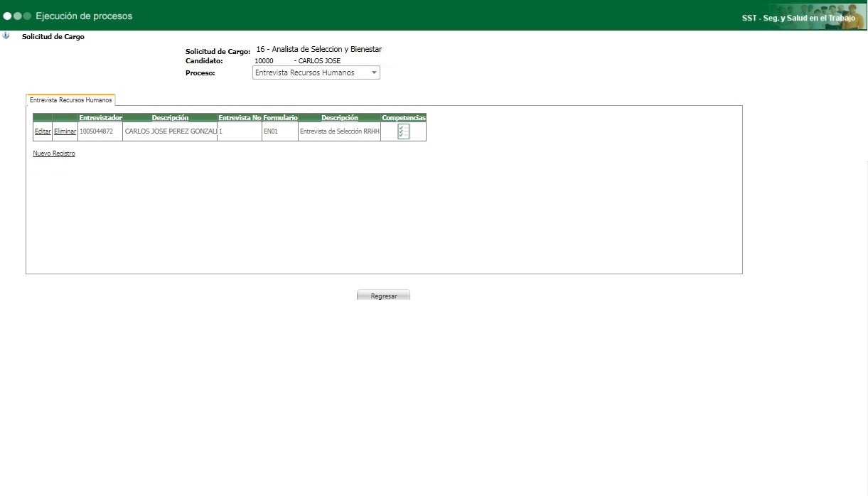Viewport: 868px width, 496px height.
Task: Sort by Entrevistador column header
Action: tap(100, 117)
